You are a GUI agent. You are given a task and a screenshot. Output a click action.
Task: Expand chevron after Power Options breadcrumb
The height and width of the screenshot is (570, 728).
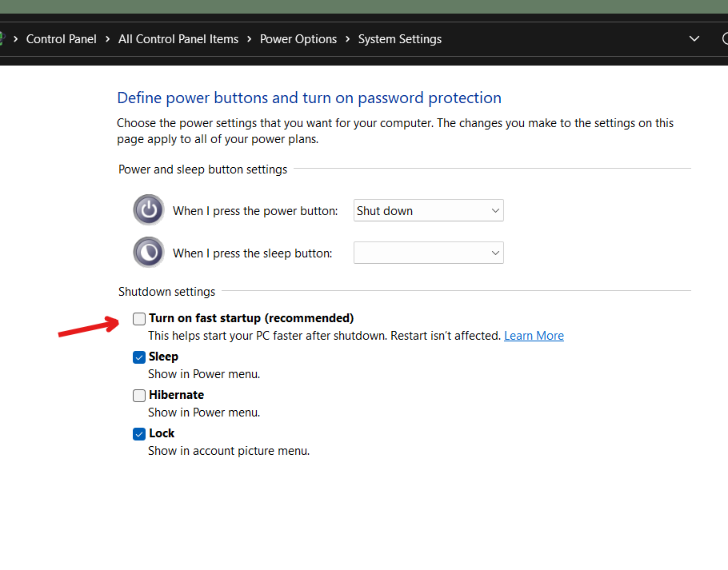[x=348, y=39]
